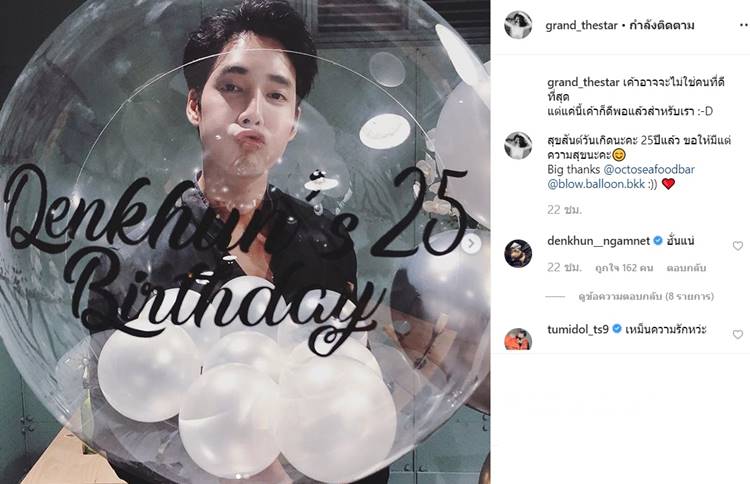View the 162 likes on denkhun's comment
The image size is (750, 484).
[624, 268]
